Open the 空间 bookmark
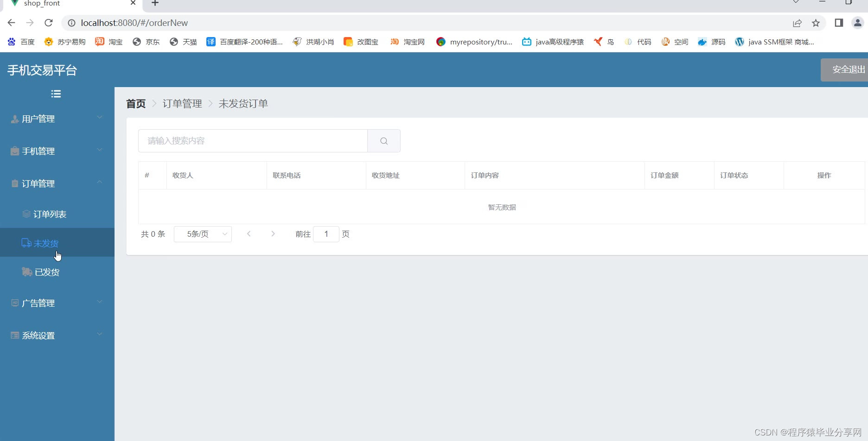 point(675,42)
